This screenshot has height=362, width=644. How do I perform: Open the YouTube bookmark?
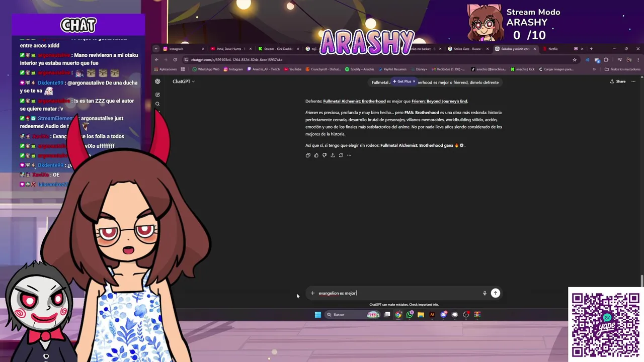pos(293,69)
